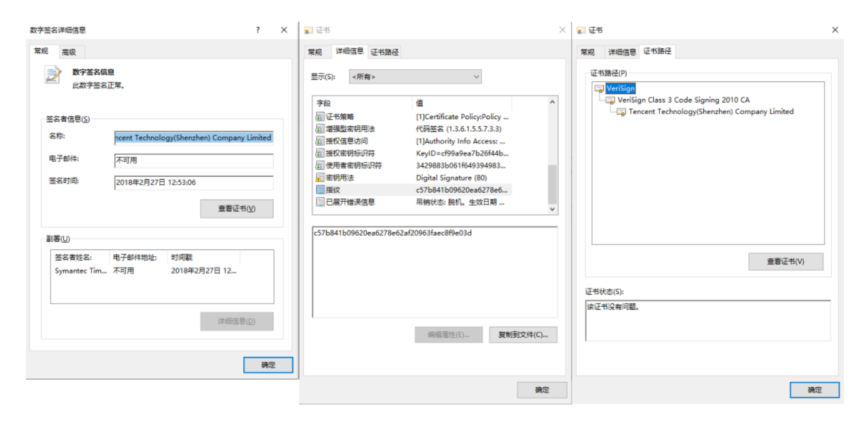Click the 名称 signer name field
Image resolution: width=868 pixels, height=444 pixels.
tap(194, 138)
